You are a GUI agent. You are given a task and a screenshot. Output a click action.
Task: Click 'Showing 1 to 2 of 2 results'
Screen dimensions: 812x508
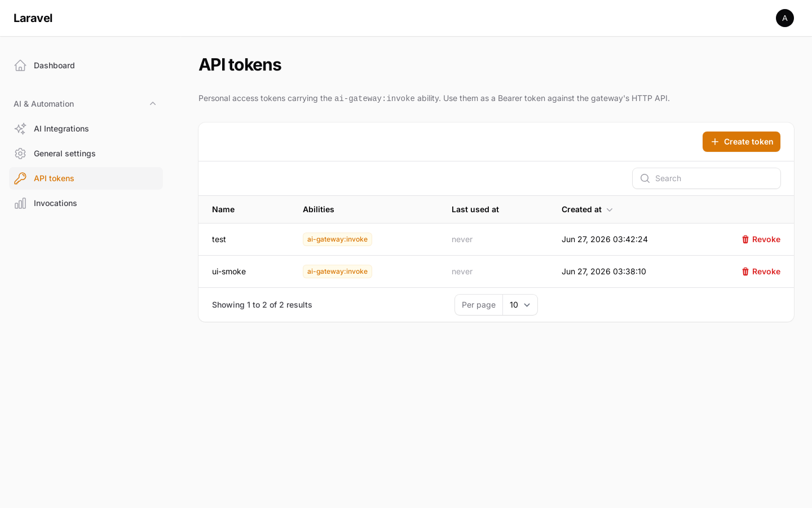tap(262, 305)
